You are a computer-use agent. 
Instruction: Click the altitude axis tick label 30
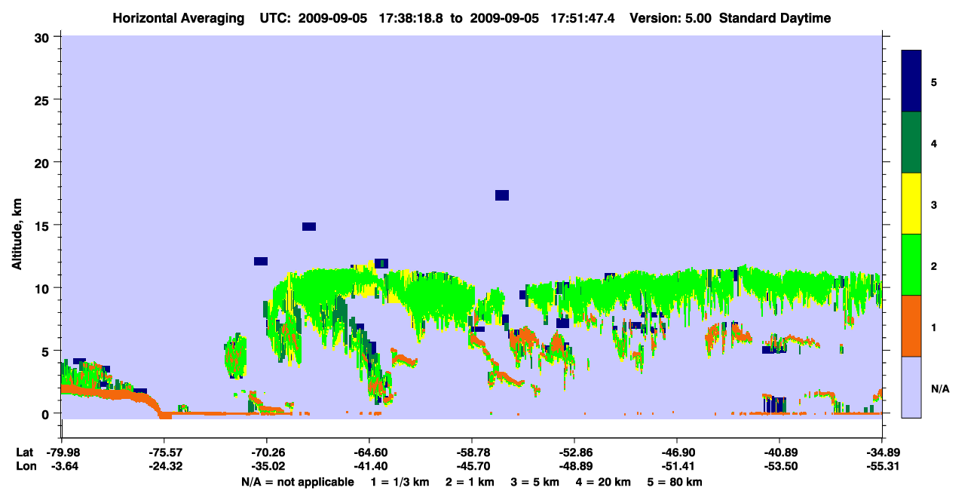[44, 37]
